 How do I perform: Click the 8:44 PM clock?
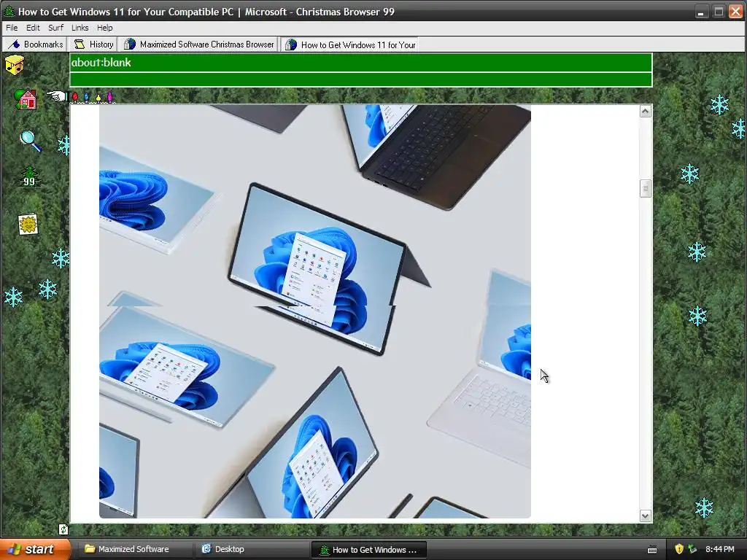720,549
